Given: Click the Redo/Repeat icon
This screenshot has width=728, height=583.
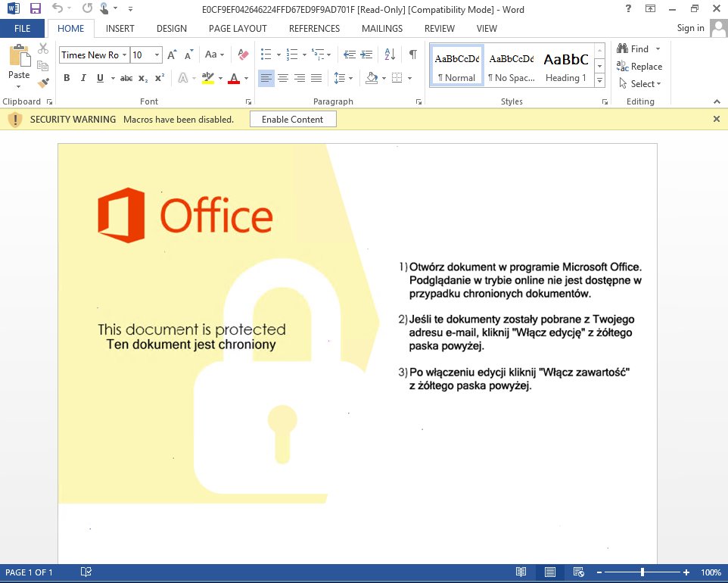Looking at the screenshot, I should 87,8.
